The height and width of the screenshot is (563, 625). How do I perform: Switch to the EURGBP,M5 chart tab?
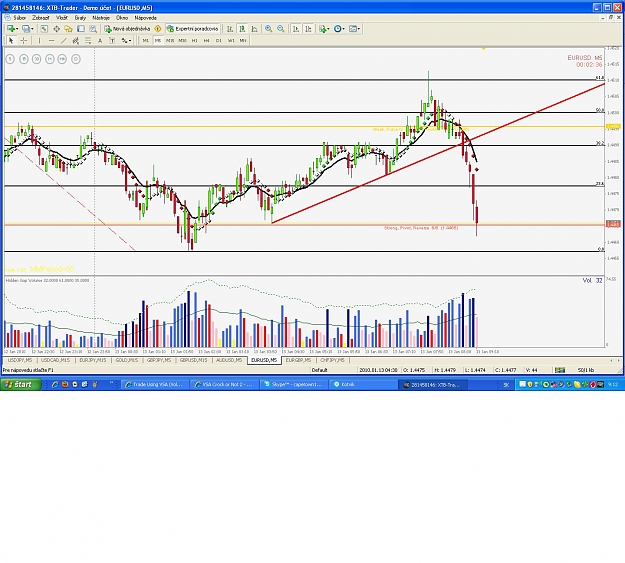tap(299, 360)
